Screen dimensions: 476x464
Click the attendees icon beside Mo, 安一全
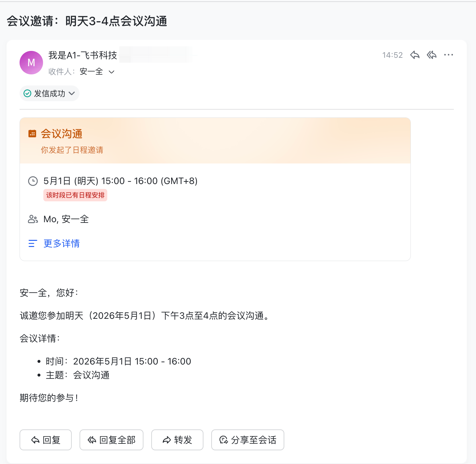coord(33,219)
